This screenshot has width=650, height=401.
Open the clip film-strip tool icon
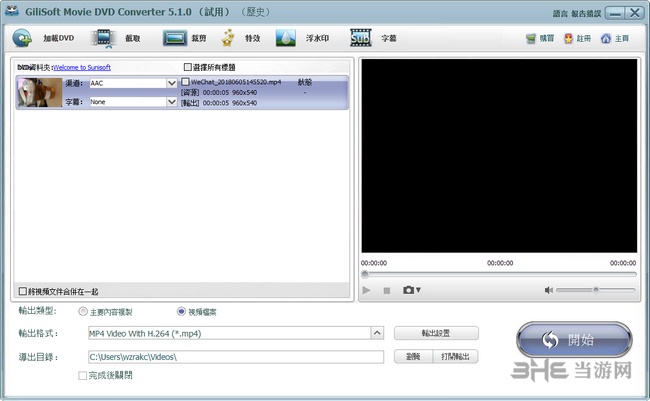pyautogui.click(x=104, y=38)
